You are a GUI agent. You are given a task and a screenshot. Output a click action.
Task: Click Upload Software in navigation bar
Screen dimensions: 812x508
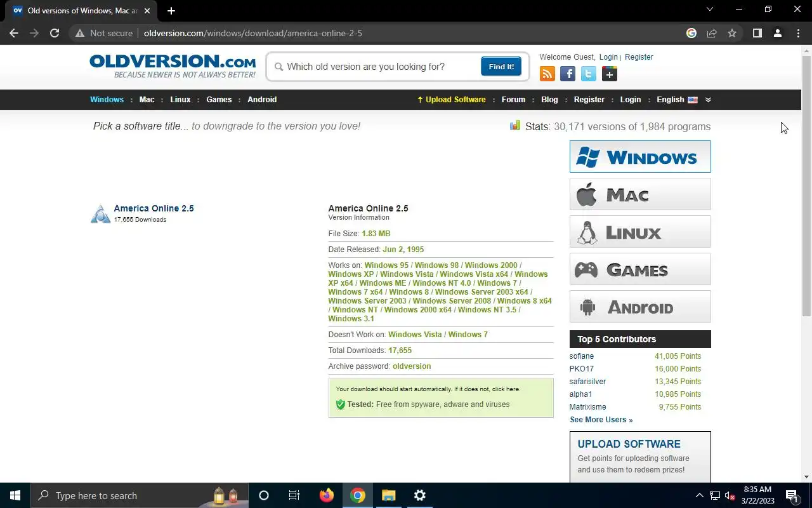click(452, 100)
